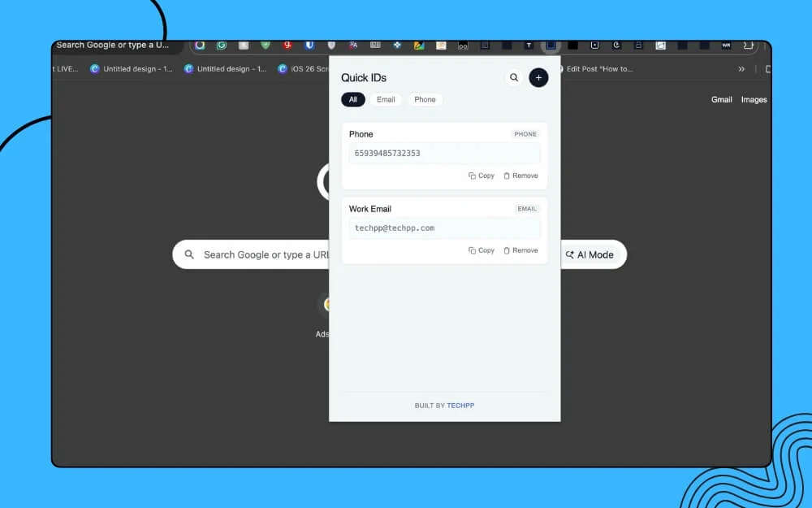Open the Google Translate extension icon

[352, 46]
